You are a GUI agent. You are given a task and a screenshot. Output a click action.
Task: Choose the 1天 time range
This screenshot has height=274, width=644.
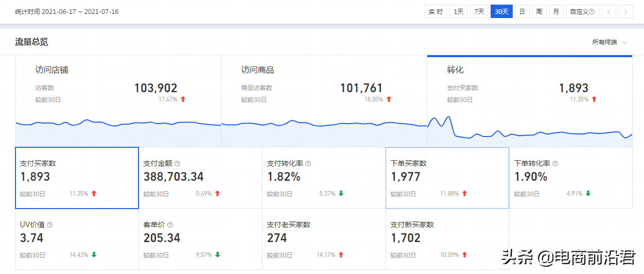pos(458,11)
